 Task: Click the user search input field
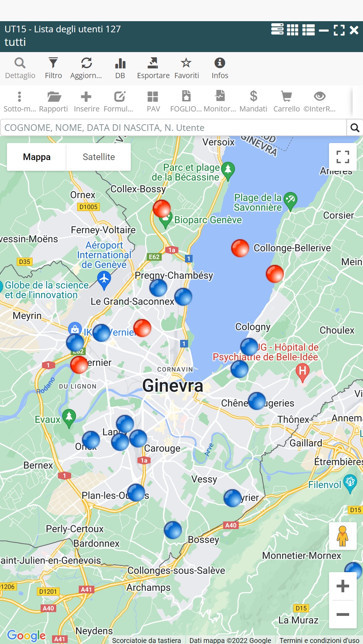pyautogui.click(x=174, y=128)
